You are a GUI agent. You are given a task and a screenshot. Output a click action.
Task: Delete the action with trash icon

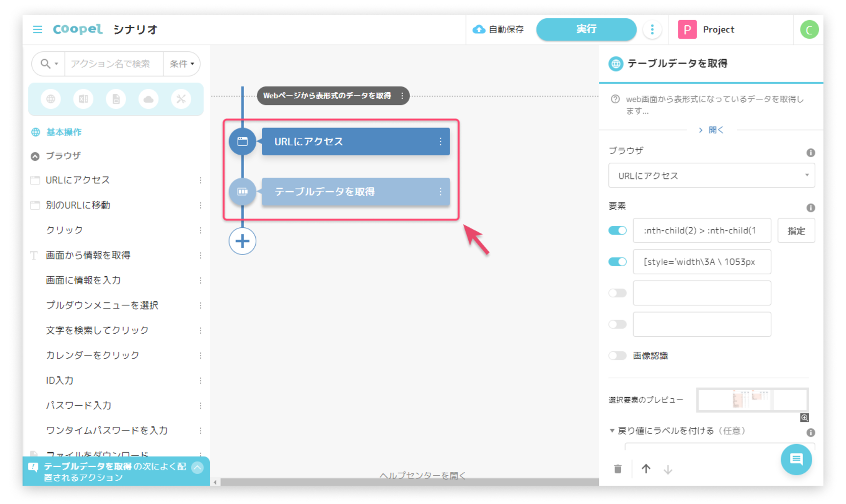(618, 469)
